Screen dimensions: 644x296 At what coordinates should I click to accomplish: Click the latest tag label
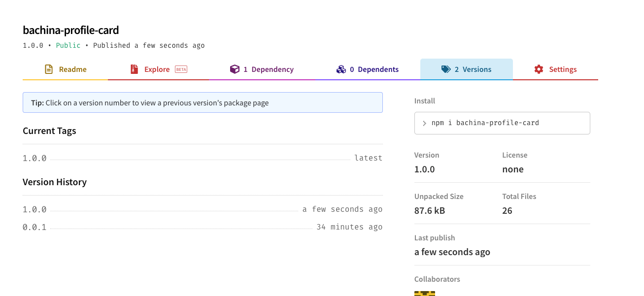tap(368, 158)
